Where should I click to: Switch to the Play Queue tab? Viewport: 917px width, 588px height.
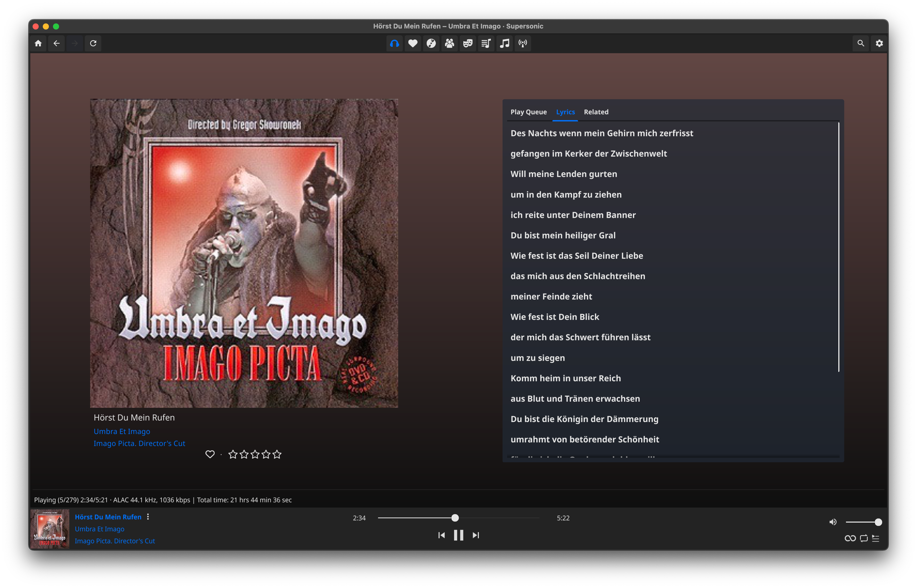click(528, 112)
